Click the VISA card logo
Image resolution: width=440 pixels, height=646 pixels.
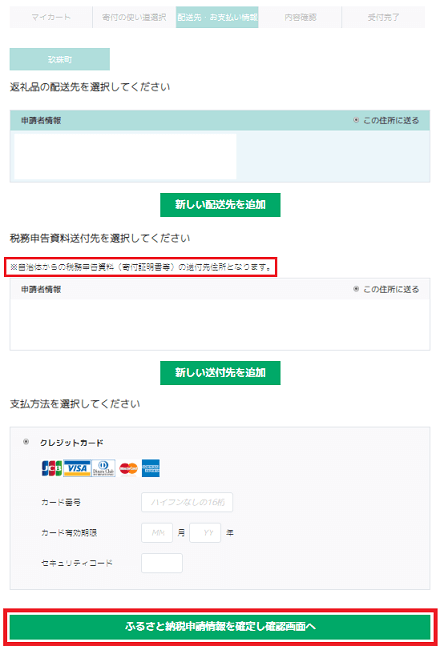(77, 468)
